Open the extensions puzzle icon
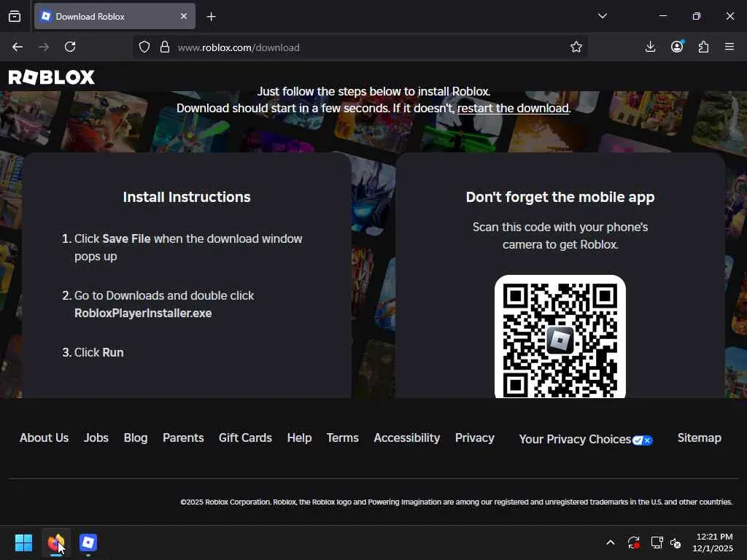 click(703, 47)
